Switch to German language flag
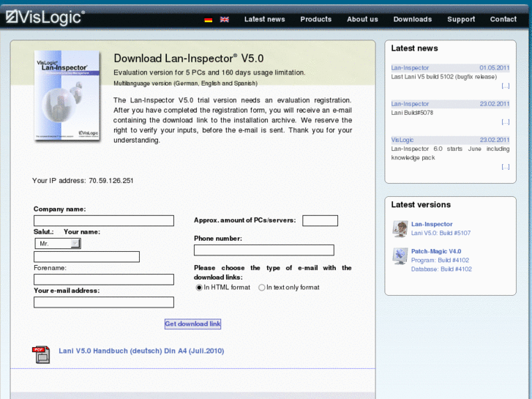 [209, 20]
